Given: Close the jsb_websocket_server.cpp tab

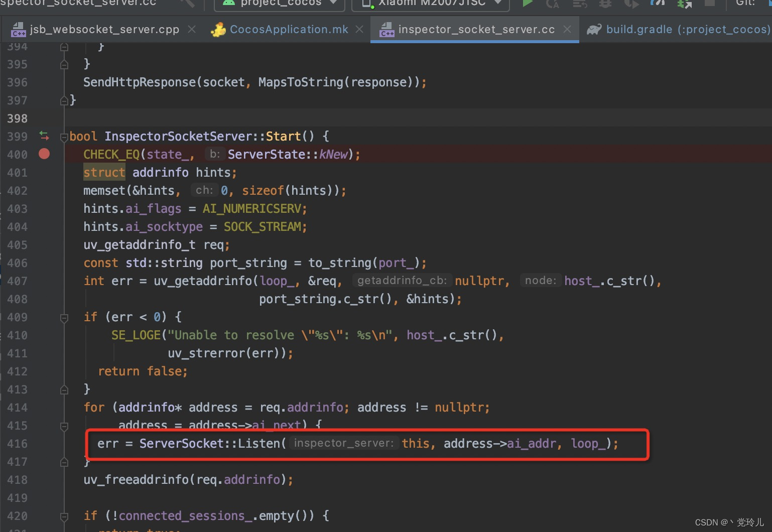Looking at the screenshot, I should 192,30.
